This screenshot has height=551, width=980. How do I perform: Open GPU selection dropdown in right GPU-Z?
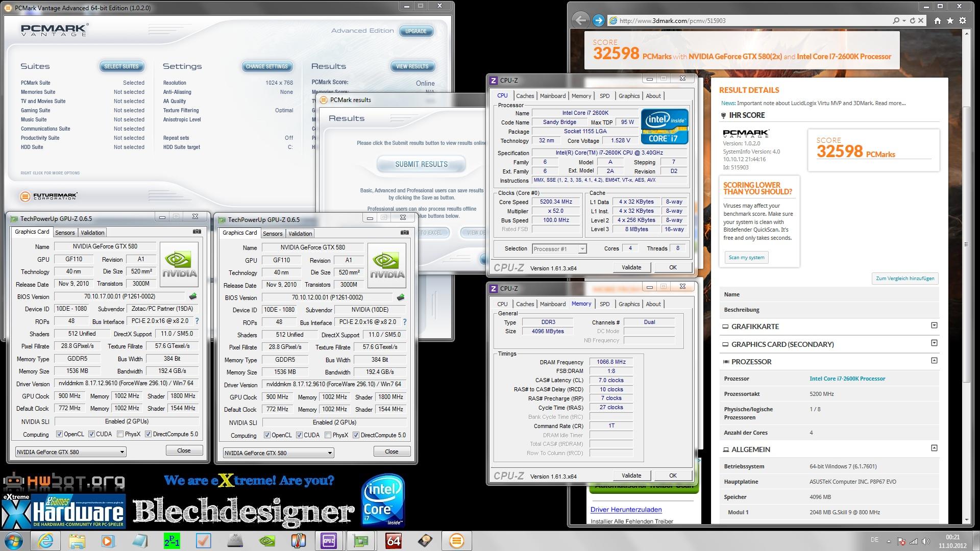click(x=278, y=453)
